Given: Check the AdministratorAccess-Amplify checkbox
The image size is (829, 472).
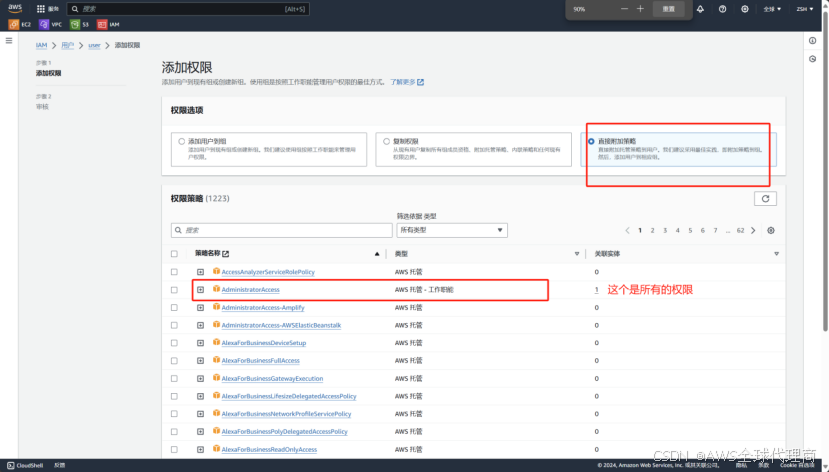Looking at the screenshot, I should [x=174, y=308].
